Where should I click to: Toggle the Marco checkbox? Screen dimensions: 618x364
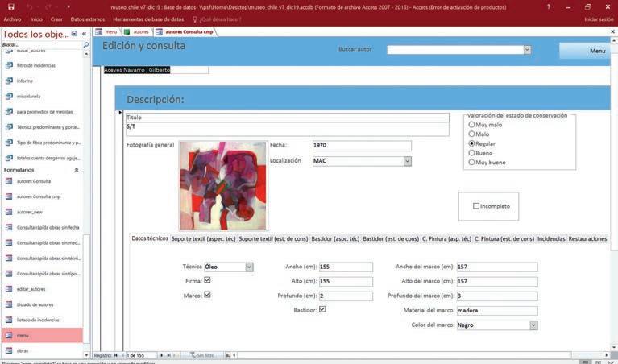point(207,295)
